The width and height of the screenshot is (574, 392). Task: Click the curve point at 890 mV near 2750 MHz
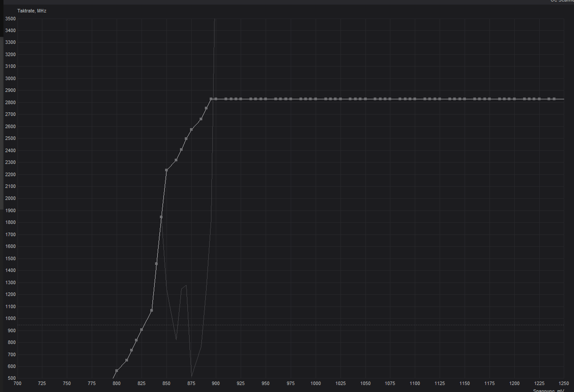pos(206,108)
